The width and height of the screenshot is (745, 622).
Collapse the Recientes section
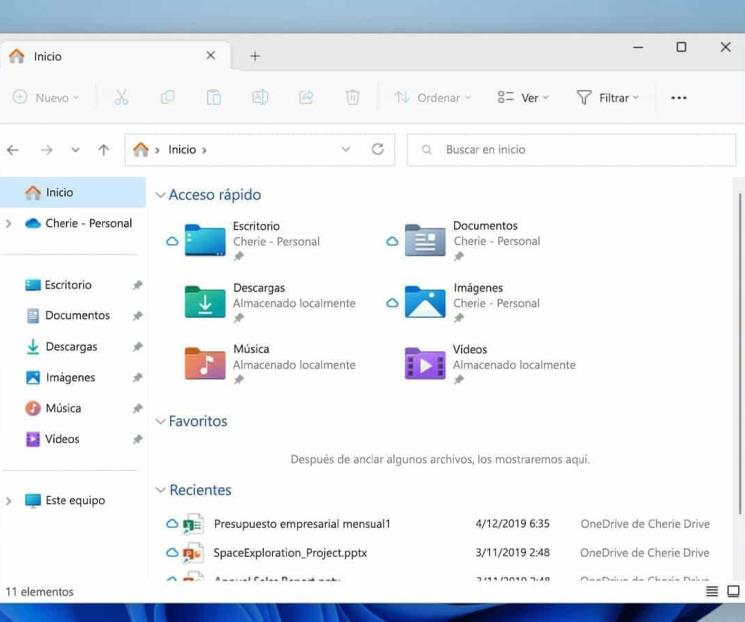point(161,490)
